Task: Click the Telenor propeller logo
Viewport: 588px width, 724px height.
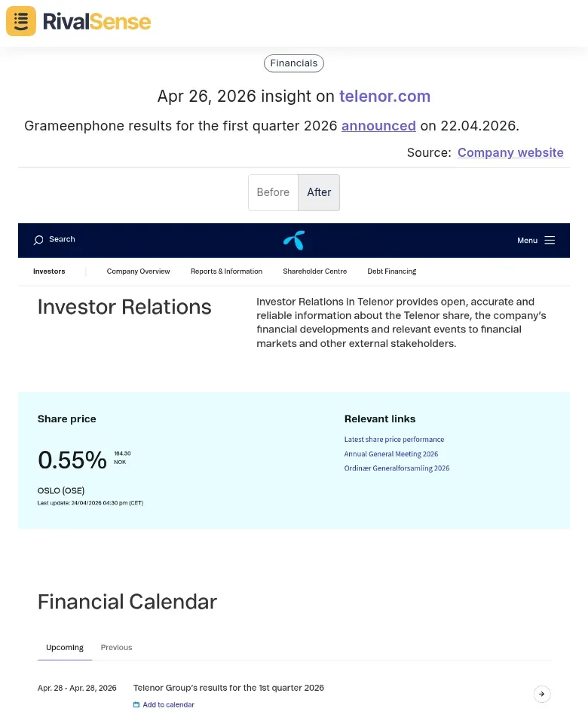Action: click(294, 240)
